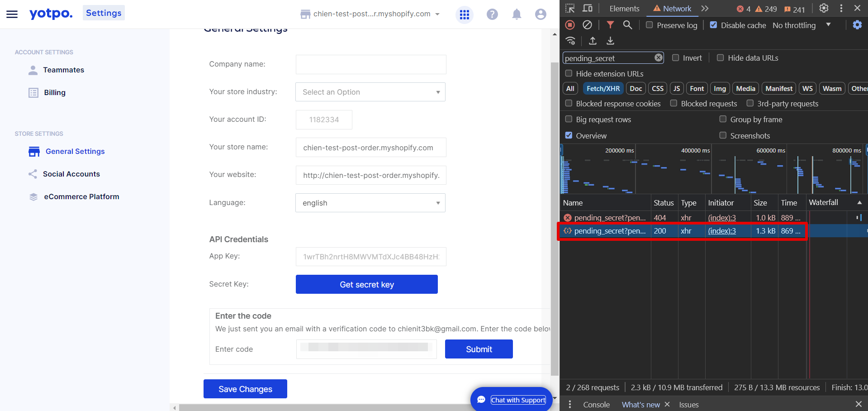Screen dimensions: 868x411
Task: Sort by the Waterfall column
Action: [835, 202]
